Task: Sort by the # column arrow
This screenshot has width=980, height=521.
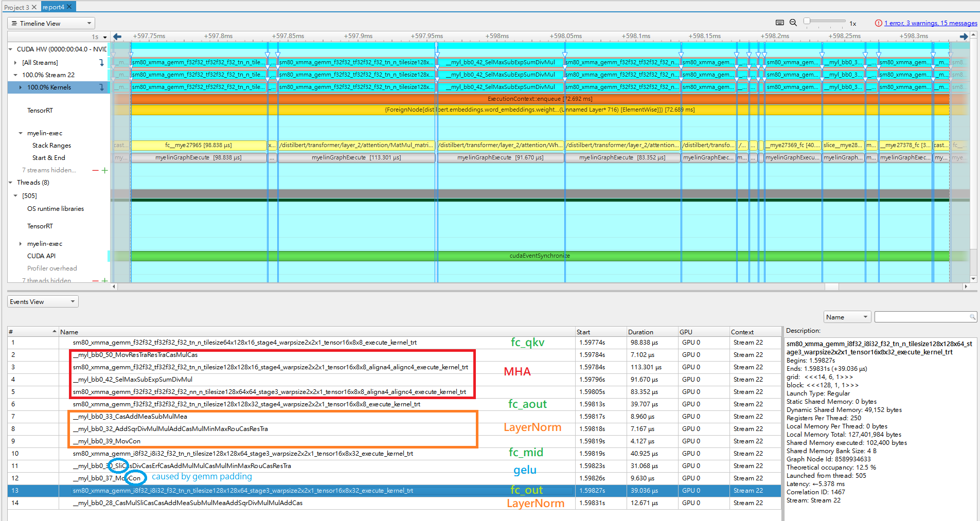Action: [x=55, y=332]
